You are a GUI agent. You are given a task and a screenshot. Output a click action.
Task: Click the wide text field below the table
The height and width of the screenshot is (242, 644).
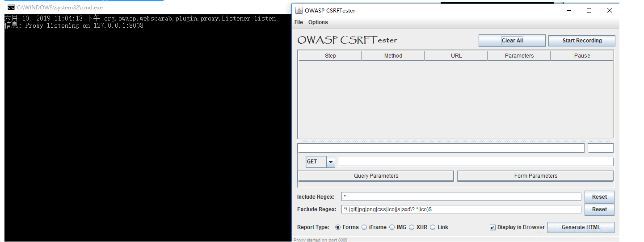pyautogui.click(x=441, y=148)
